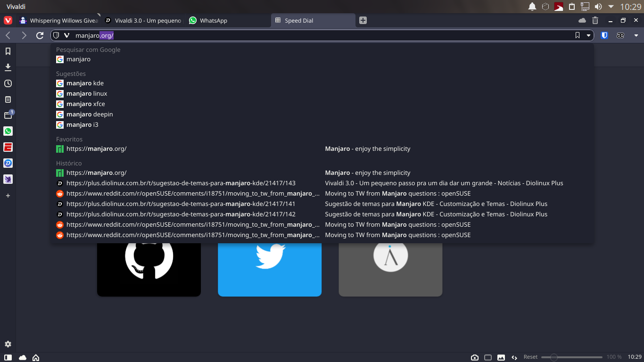Image resolution: width=644 pixels, height=362 pixels.
Task: Toggle the side panel visibility
Action: click(x=8, y=357)
